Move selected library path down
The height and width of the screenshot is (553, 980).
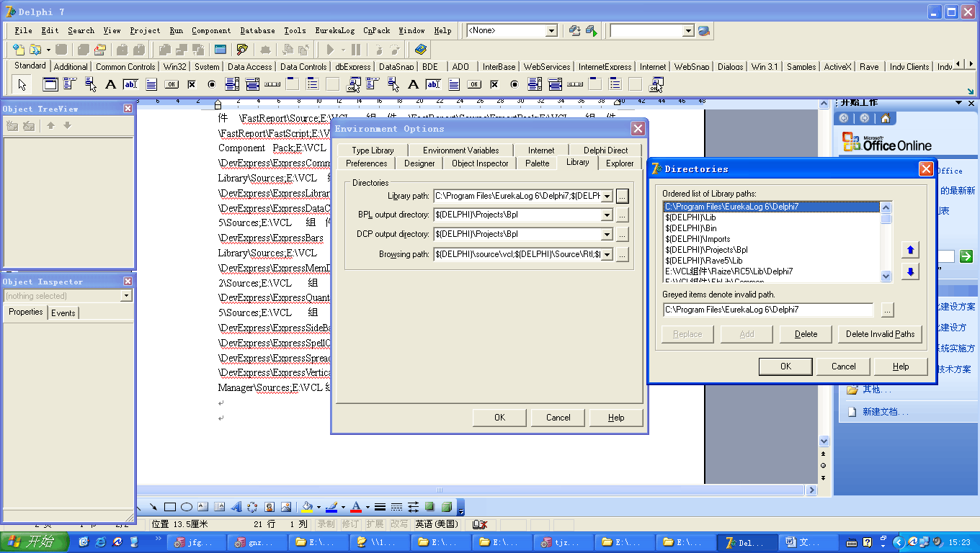click(910, 272)
